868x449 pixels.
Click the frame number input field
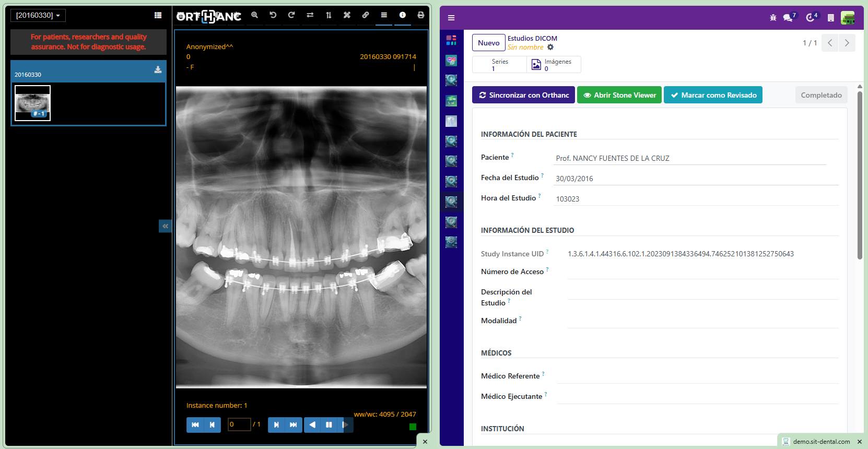[239, 424]
